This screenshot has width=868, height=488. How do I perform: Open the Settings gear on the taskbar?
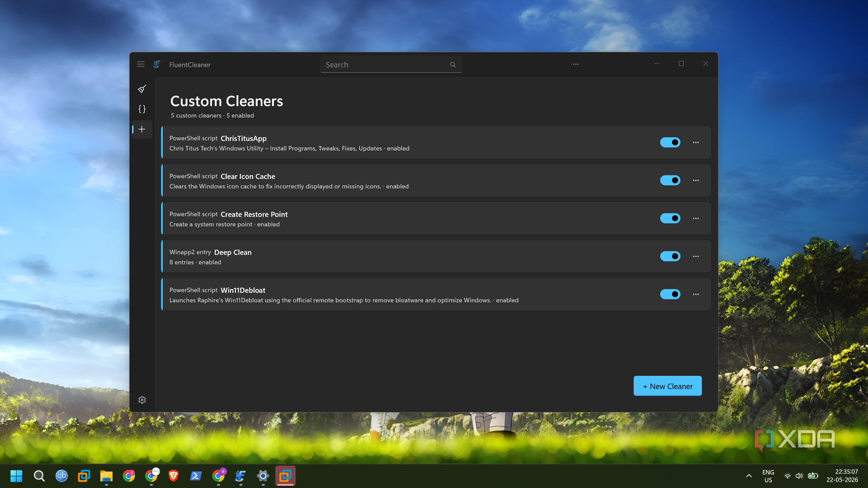[263, 476]
